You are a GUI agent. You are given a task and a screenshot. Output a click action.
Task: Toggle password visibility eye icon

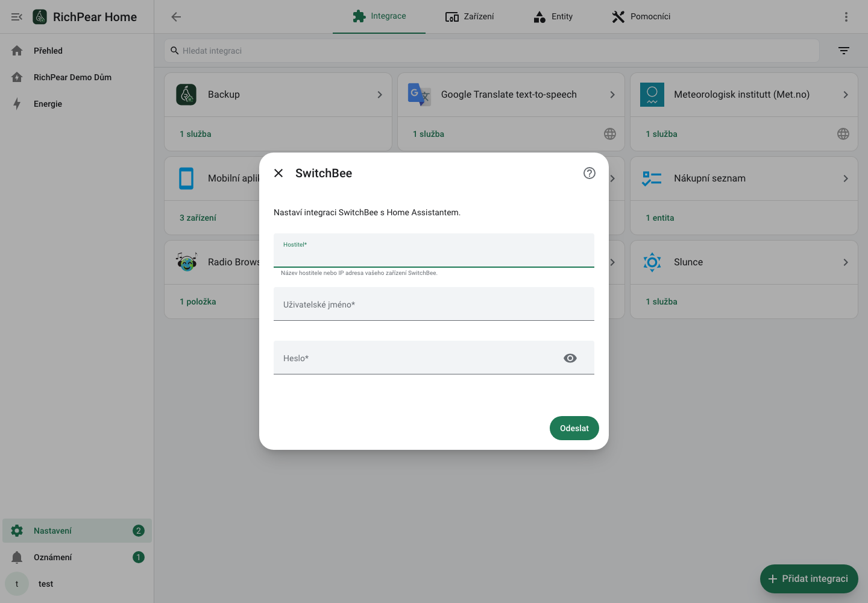[x=570, y=358]
